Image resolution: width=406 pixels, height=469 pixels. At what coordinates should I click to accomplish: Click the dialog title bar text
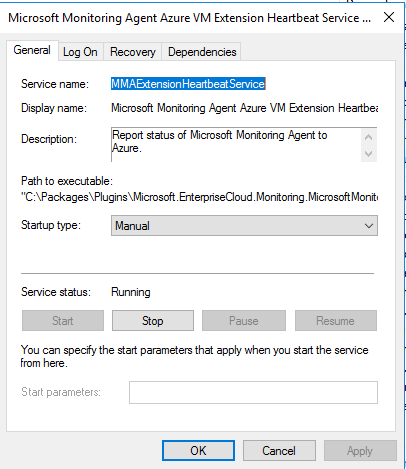[x=189, y=18]
